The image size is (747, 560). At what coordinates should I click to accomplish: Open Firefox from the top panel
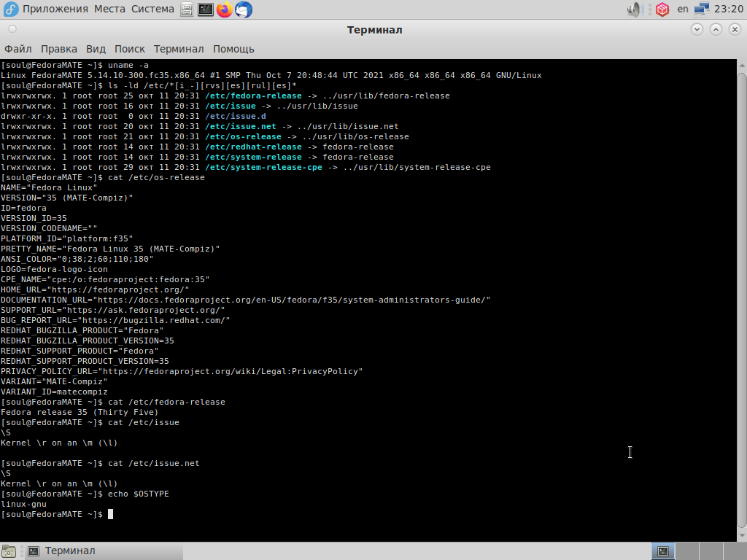point(225,9)
